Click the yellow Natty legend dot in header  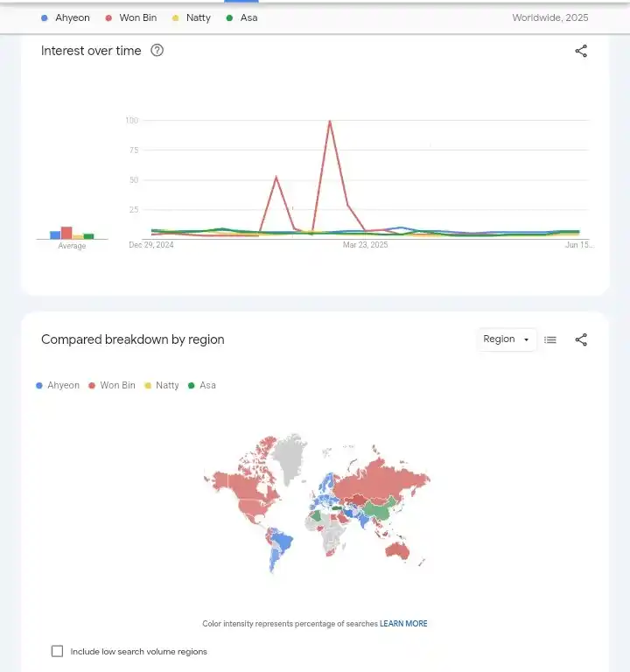pos(175,17)
